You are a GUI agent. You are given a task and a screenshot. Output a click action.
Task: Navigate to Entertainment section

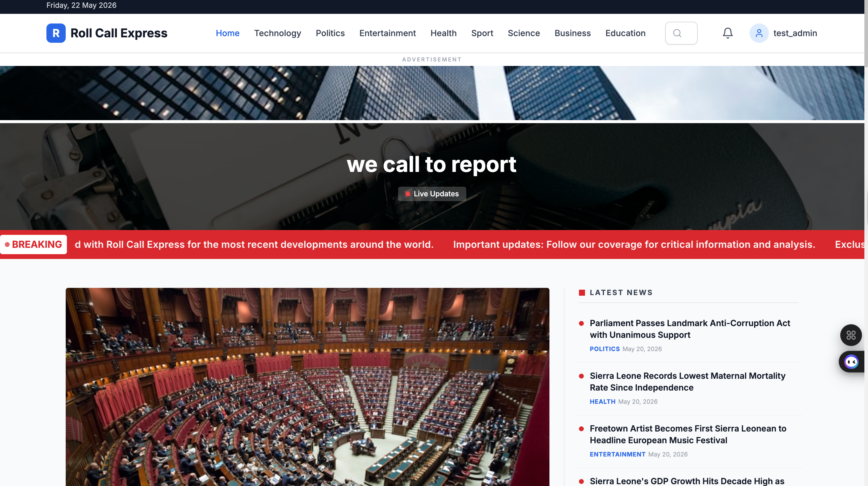pyautogui.click(x=388, y=33)
